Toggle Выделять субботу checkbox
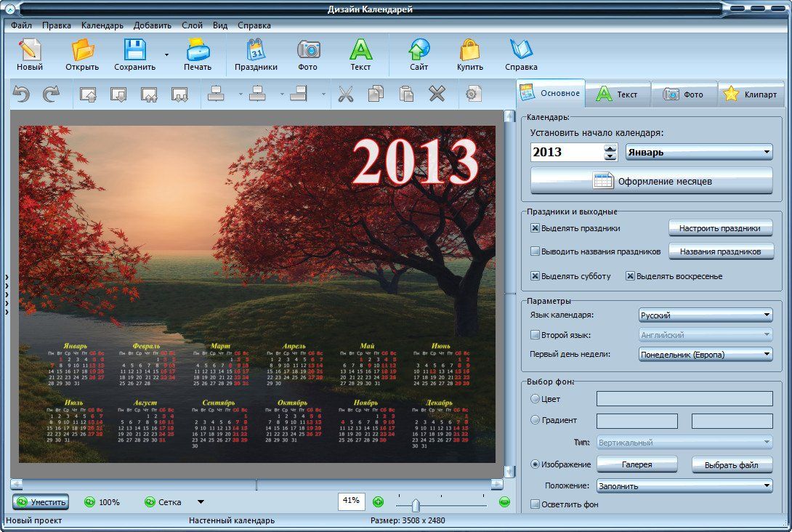This screenshot has width=792, height=532. (536, 276)
